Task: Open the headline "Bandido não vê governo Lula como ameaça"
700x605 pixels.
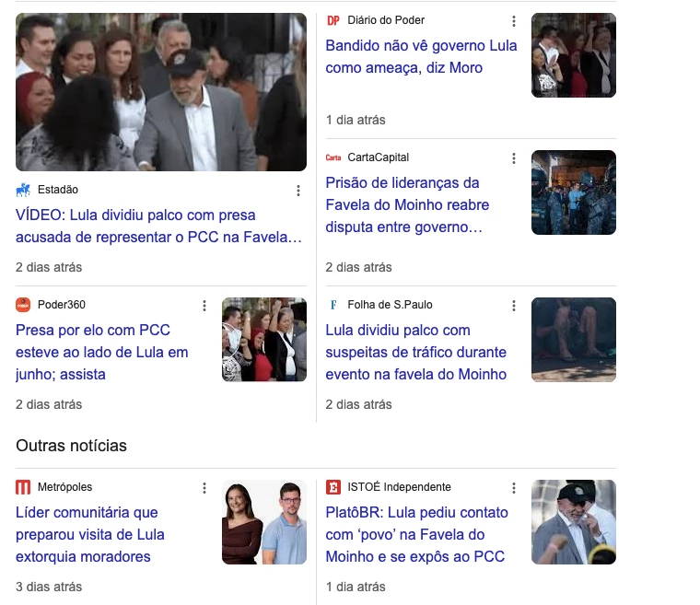Action: tap(421, 56)
